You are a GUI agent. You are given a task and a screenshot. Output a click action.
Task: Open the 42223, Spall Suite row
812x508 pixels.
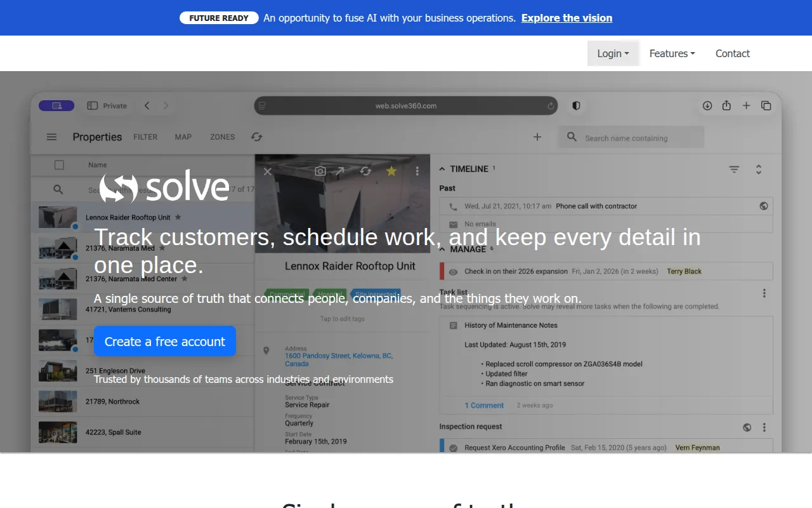click(142, 432)
